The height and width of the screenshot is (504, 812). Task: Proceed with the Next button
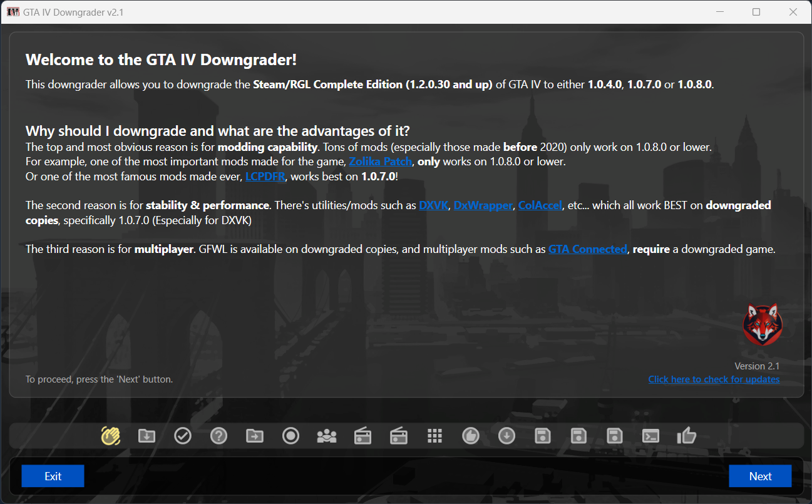pyautogui.click(x=761, y=476)
